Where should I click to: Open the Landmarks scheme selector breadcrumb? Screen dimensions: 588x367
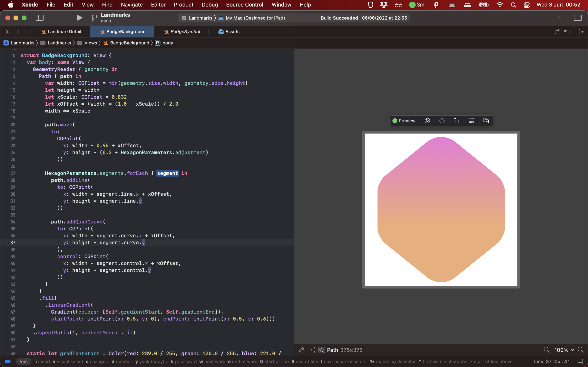200,18
